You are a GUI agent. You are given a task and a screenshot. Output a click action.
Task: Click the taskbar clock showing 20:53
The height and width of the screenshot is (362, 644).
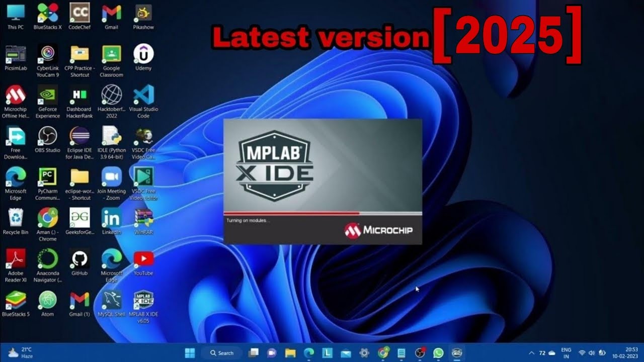click(625, 352)
